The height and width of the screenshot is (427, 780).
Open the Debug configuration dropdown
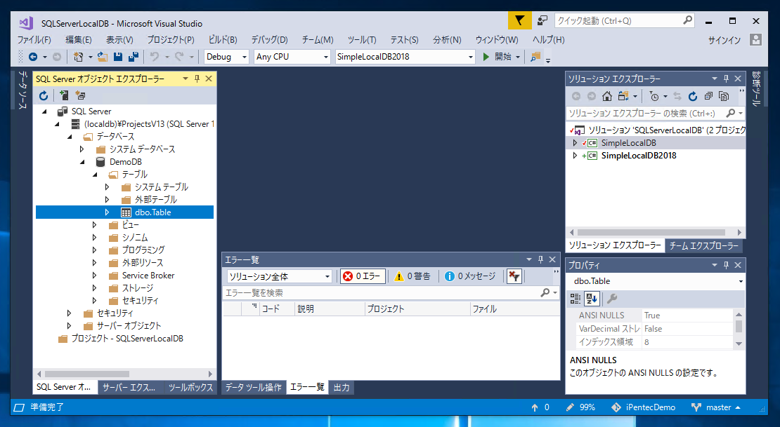[x=244, y=57]
